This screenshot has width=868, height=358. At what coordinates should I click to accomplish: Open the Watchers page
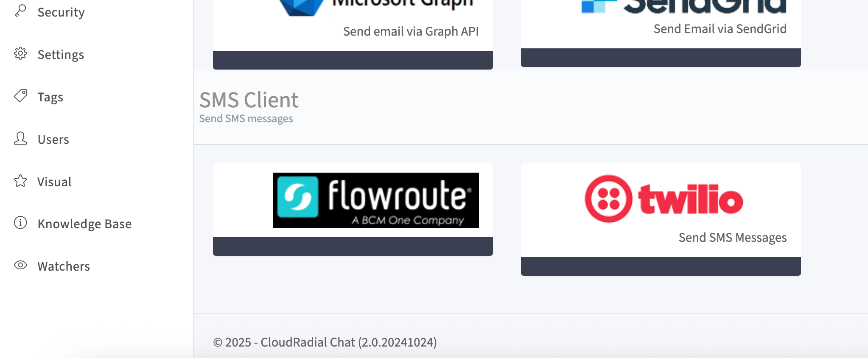64,266
